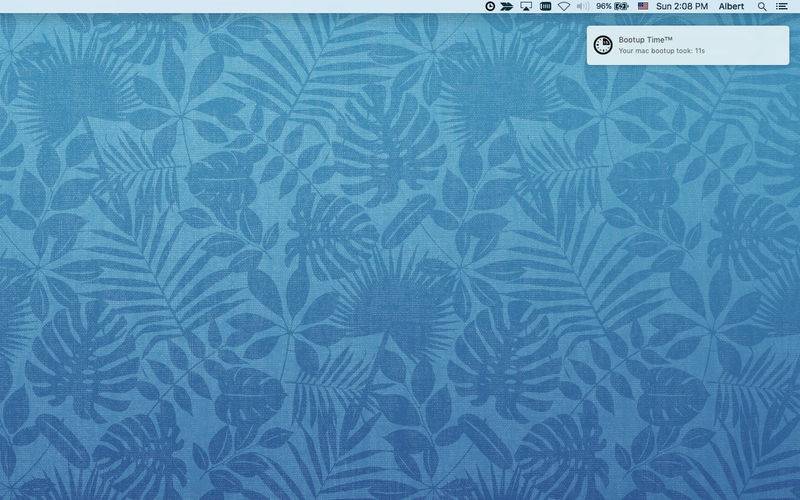Open the volume control menu
This screenshot has height=500, width=800.
(582, 6)
